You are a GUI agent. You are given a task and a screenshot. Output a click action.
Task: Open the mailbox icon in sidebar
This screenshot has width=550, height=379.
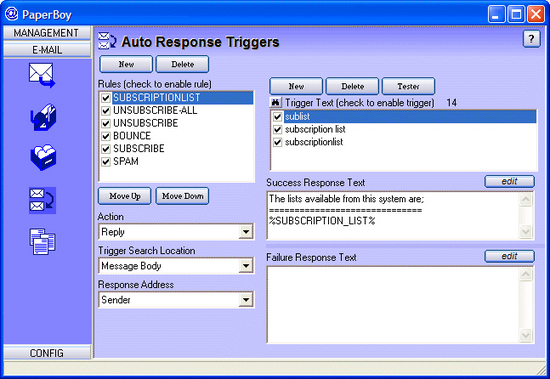(x=43, y=118)
